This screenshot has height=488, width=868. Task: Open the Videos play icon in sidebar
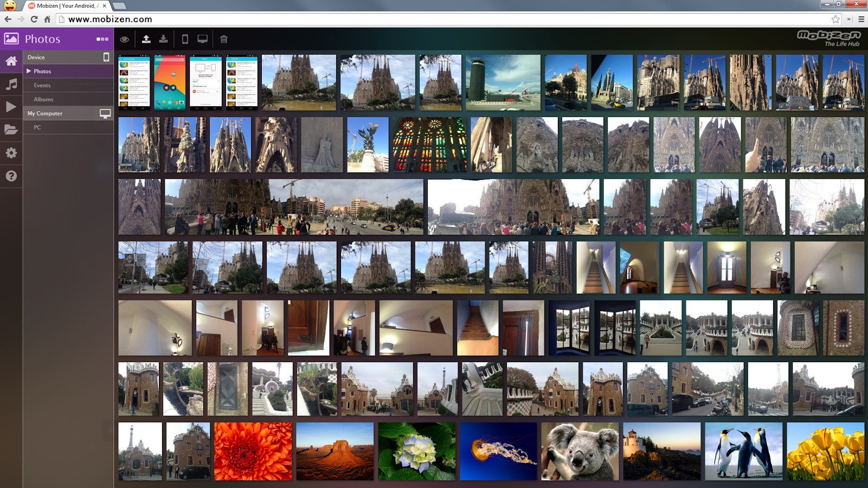click(x=11, y=107)
